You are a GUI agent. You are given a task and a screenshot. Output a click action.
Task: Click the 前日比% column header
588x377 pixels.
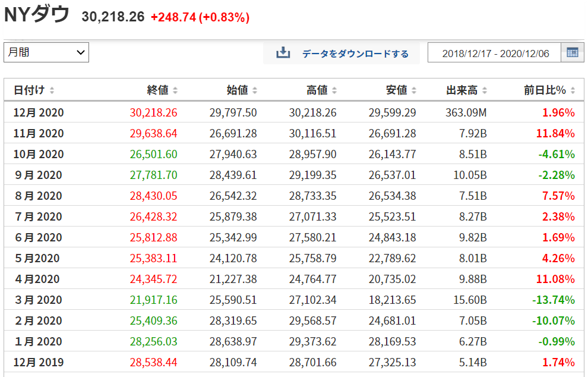[545, 90]
